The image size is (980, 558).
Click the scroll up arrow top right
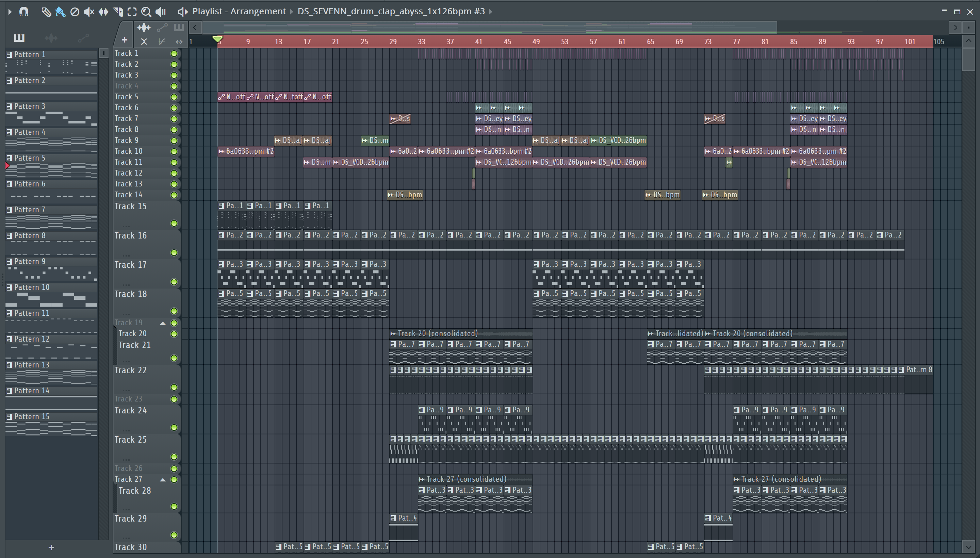[x=968, y=40]
